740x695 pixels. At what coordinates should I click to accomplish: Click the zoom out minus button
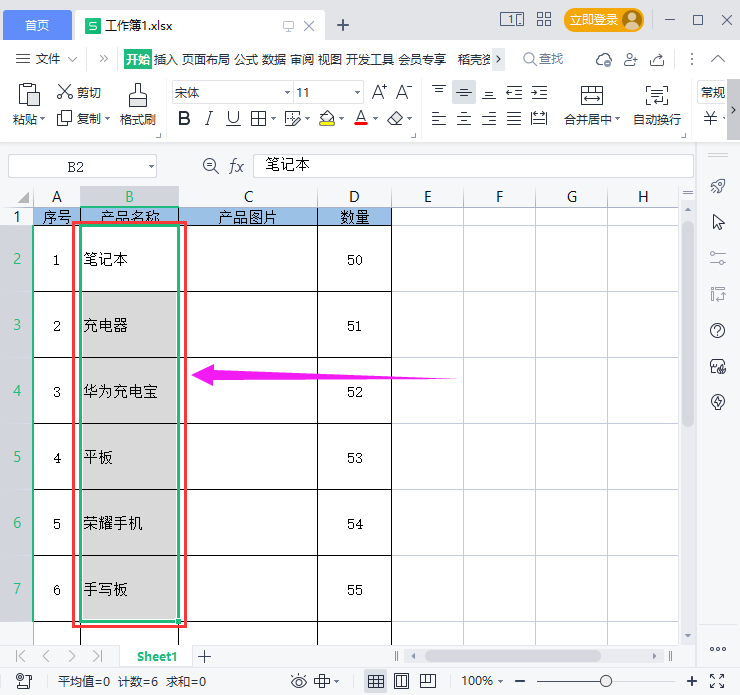(x=520, y=681)
